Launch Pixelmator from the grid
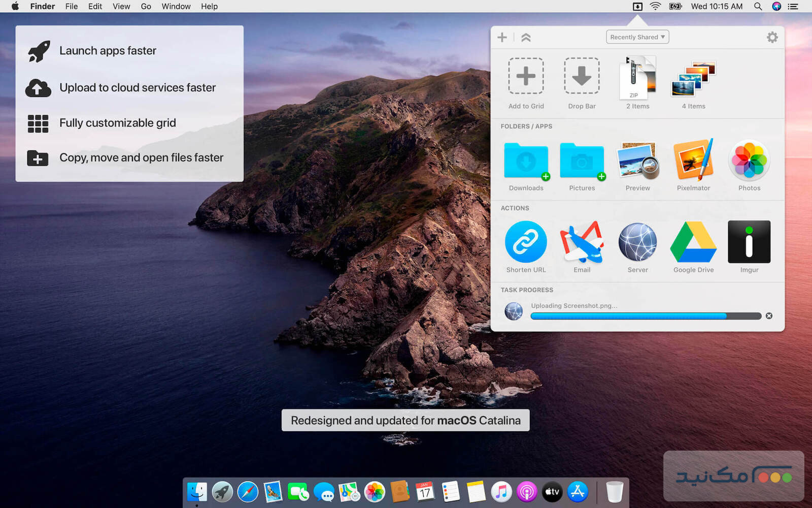Viewport: 812px width, 508px height. point(693,161)
